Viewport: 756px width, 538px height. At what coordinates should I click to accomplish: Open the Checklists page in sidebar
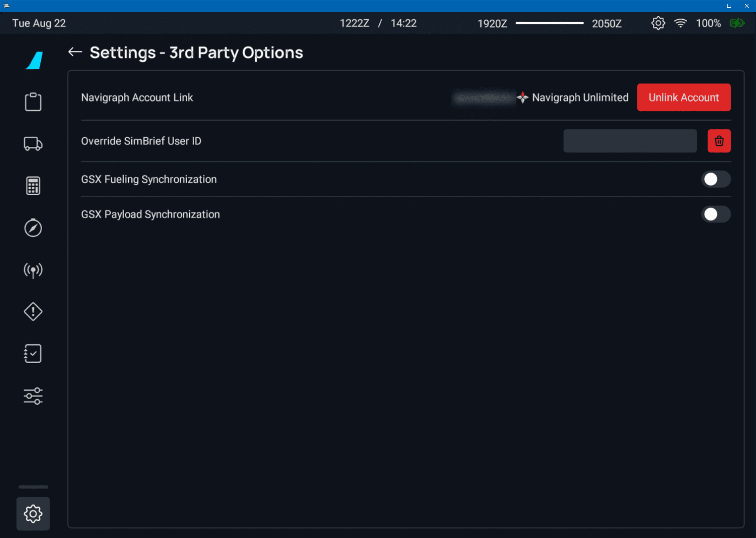pos(33,354)
